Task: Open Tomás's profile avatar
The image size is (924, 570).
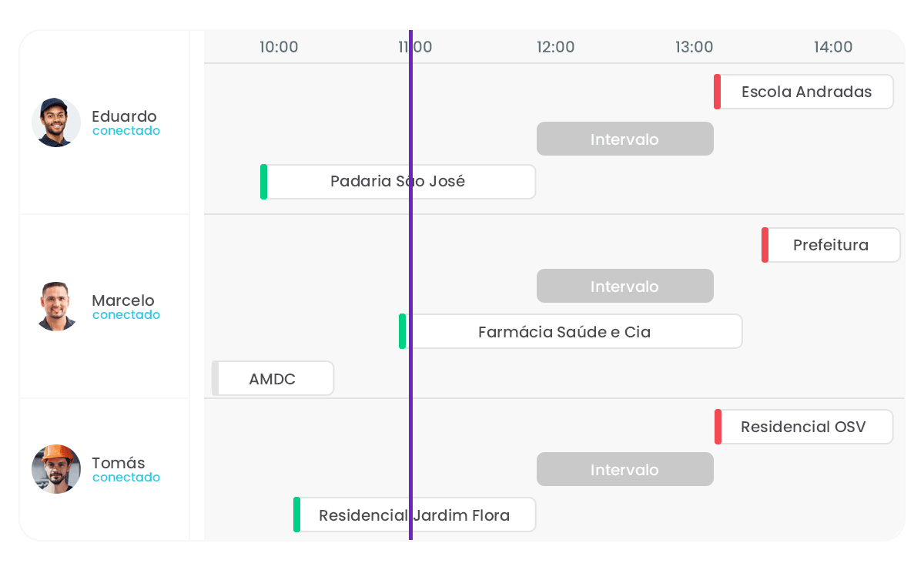Action: coord(55,469)
